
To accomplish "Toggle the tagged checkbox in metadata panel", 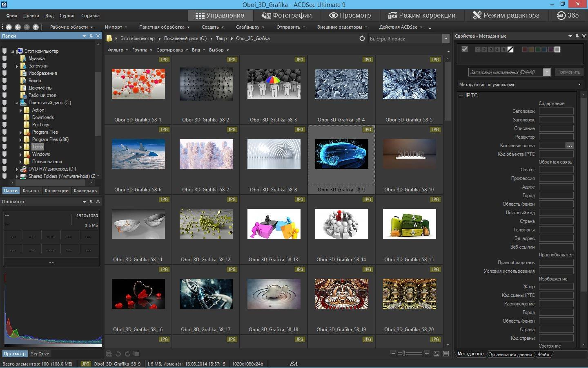I will coord(464,49).
